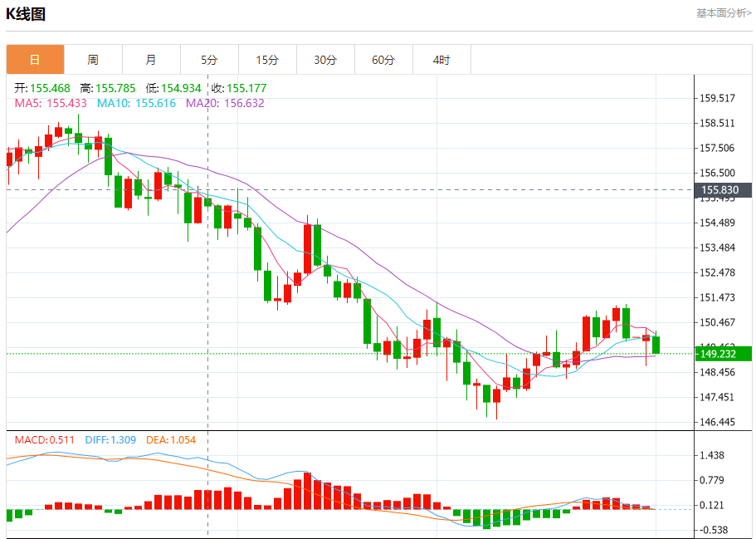This screenshot has width=756, height=539.
Task: Click the MACD:0.511 label
Action: 45,440
